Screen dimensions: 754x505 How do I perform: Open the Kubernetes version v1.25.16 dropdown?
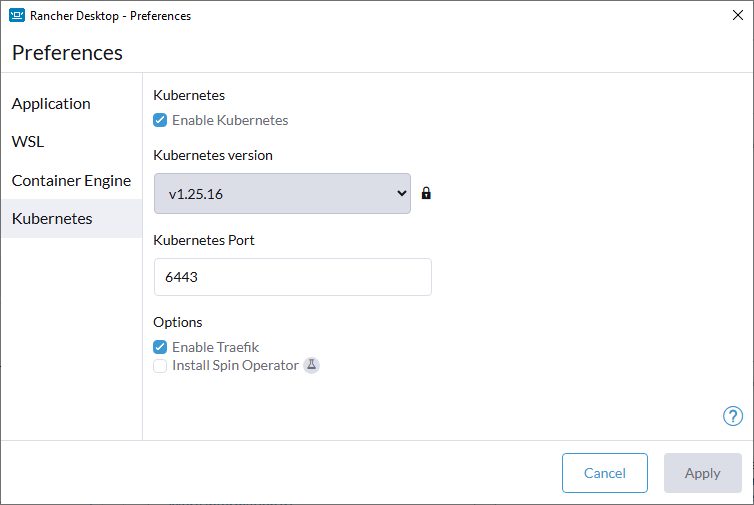(282, 193)
